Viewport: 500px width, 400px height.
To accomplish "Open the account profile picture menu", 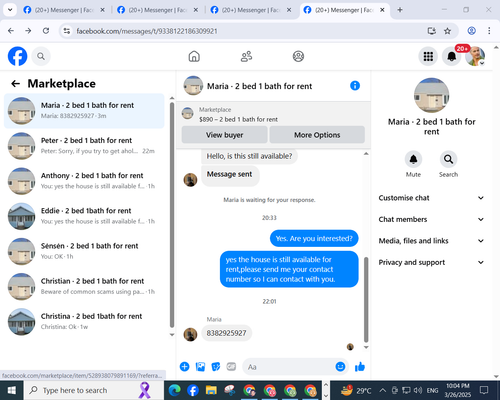I will point(475,56).
